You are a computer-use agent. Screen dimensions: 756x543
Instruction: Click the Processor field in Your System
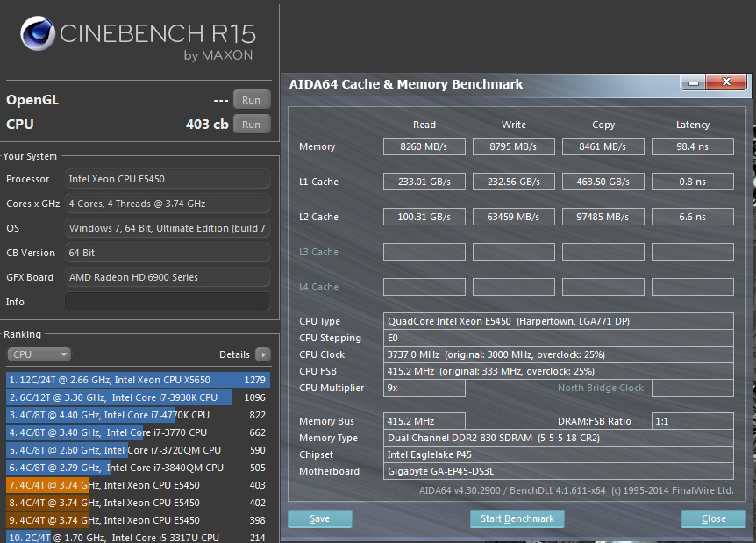pos(167,179)
